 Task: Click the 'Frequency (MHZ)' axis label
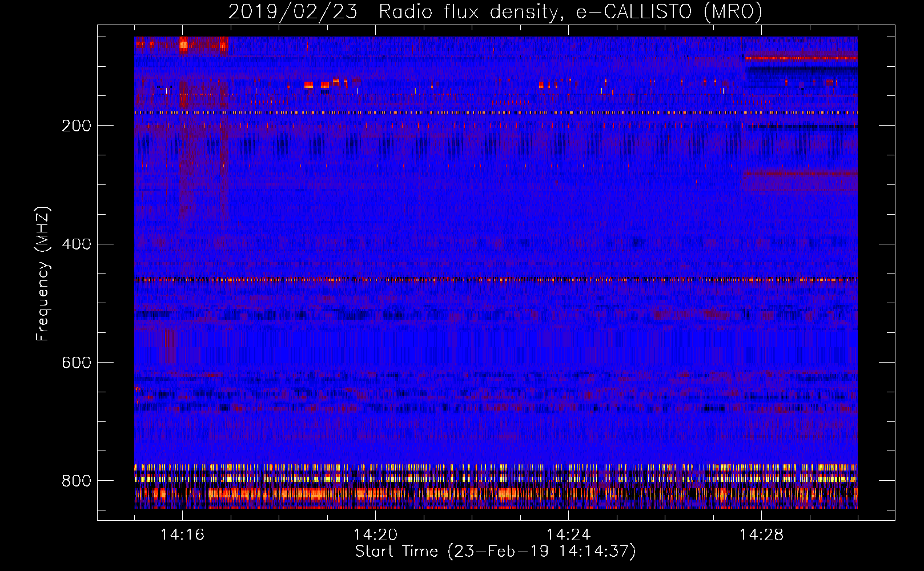tap(42, 274)
